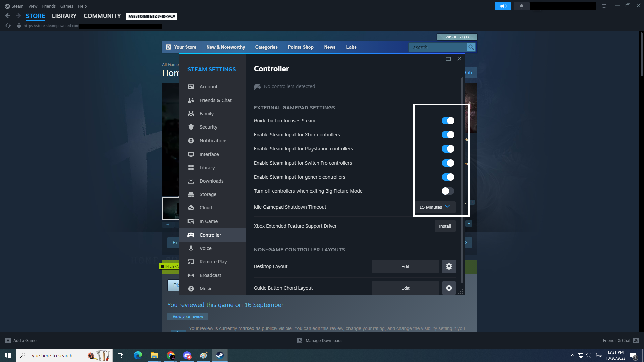Open Steam notifications bell icon

[521, 6]
